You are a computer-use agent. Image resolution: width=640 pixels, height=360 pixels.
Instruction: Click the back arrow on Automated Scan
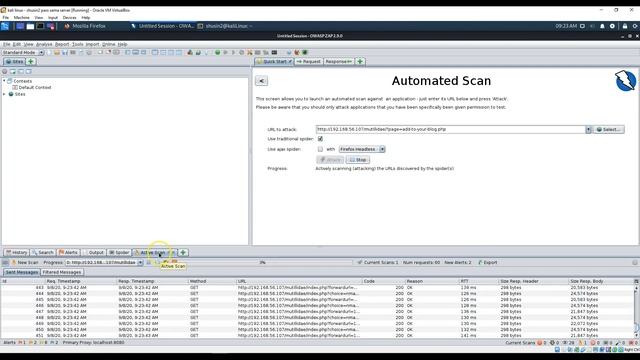262,81
